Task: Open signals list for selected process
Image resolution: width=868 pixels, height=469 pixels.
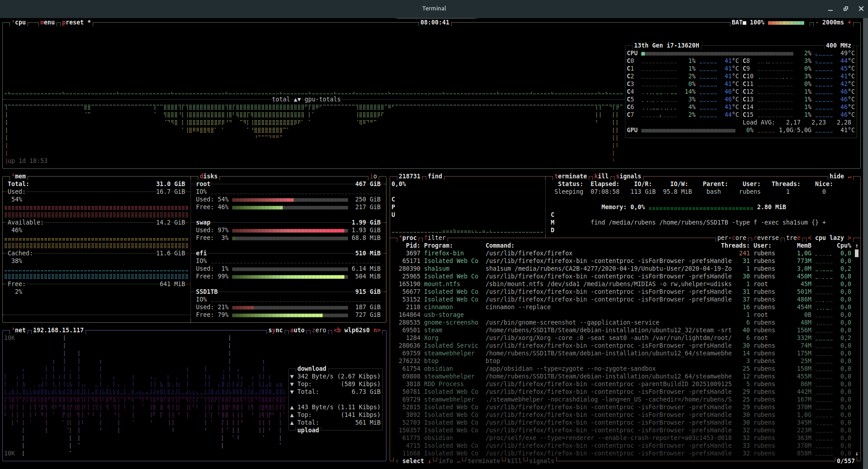Action: [x=629, y=177]
